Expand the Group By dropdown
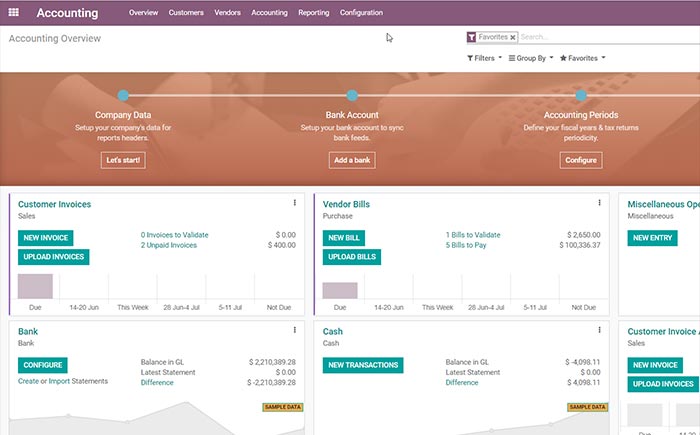The height and width of the screenshot is (435, 700). pos(530,58)
